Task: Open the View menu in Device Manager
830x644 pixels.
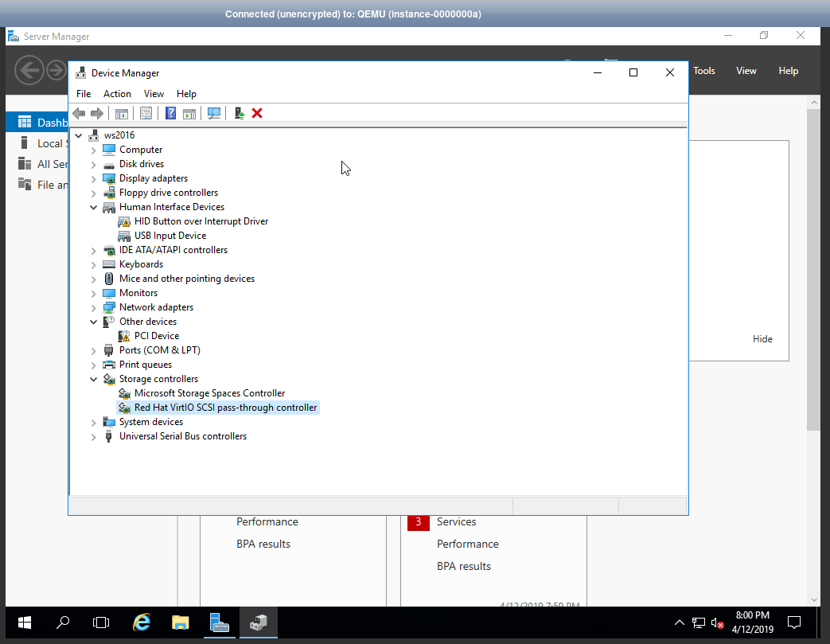Action: pyautogui.click(x=154, y=93)
